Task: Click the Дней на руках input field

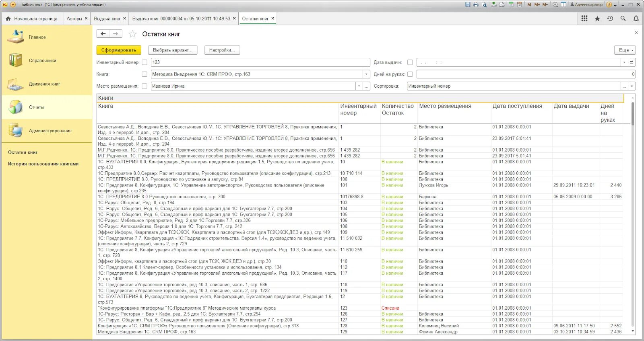Action: tap(526, 74)
